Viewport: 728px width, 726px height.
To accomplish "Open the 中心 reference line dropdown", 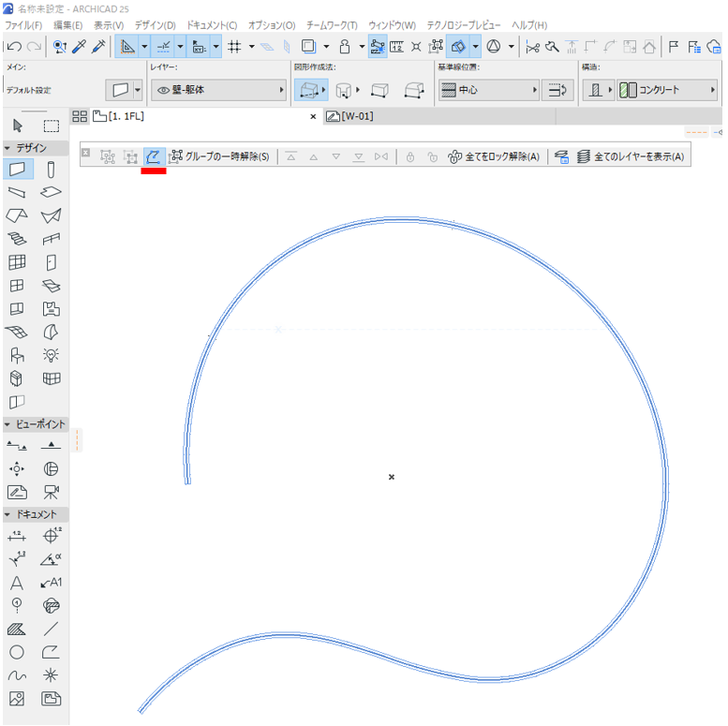I will coord(489,90).
